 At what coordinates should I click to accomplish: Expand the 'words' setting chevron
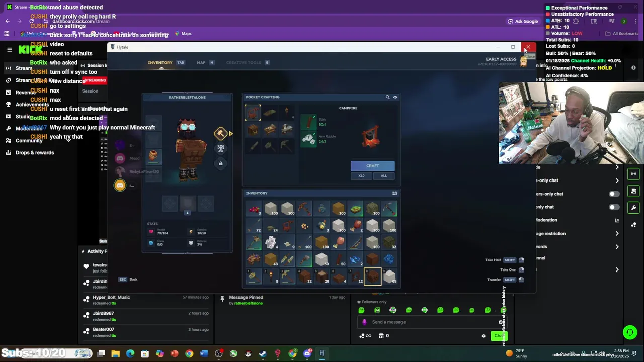[617, 247]
